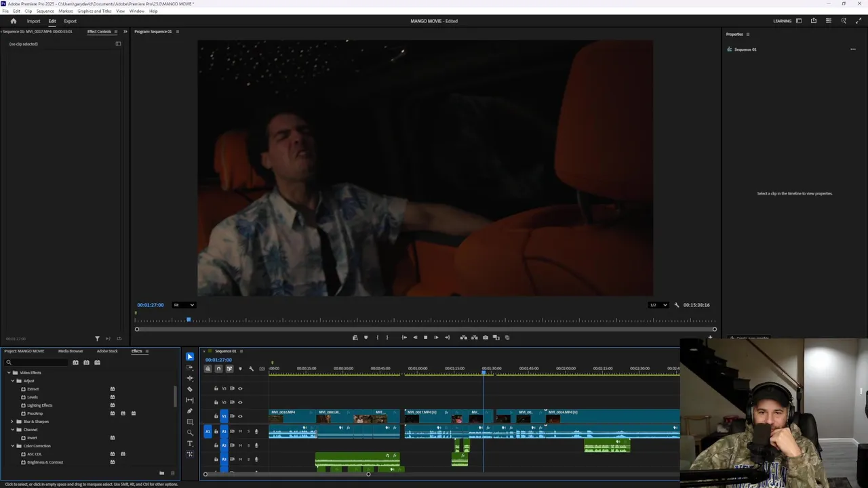Toggle V1 track output eye
Image resolution: width=868 pixels, height=488 pixels.
(x=240, y=416)
